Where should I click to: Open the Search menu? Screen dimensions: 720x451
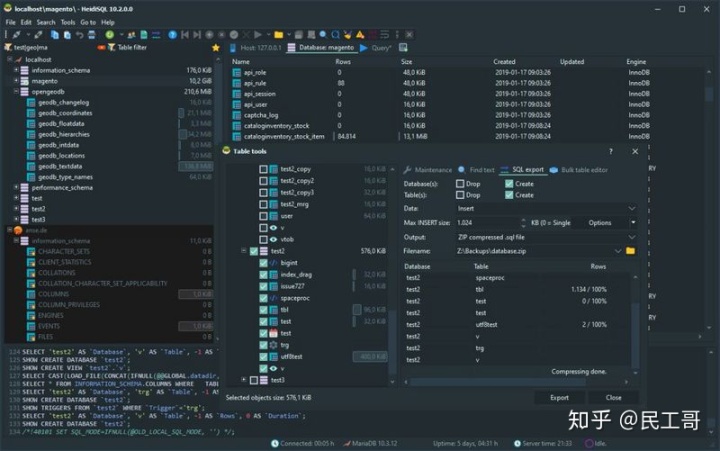coord(46,22)
